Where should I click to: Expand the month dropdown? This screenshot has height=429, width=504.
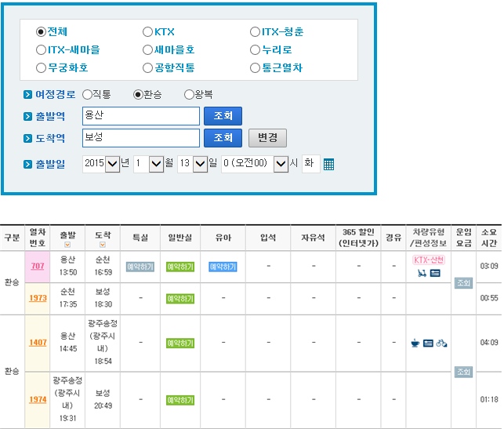tap(156, 164)
